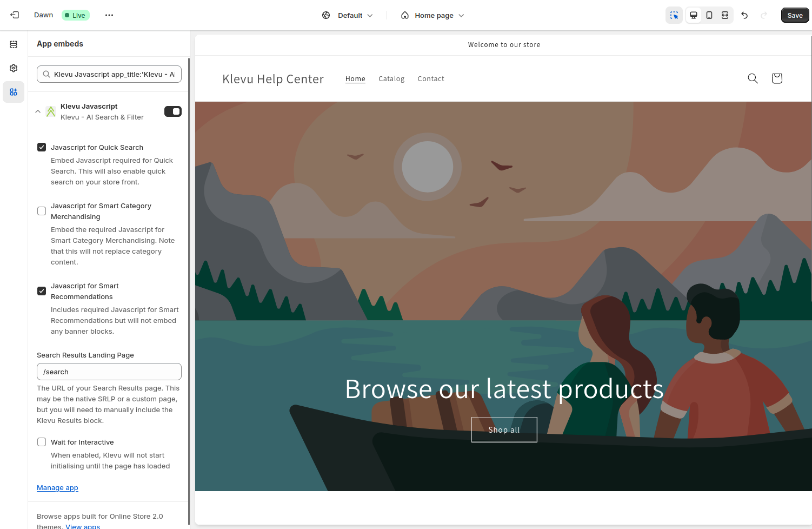
Task: Follow the View apps link
Action: 83,526
